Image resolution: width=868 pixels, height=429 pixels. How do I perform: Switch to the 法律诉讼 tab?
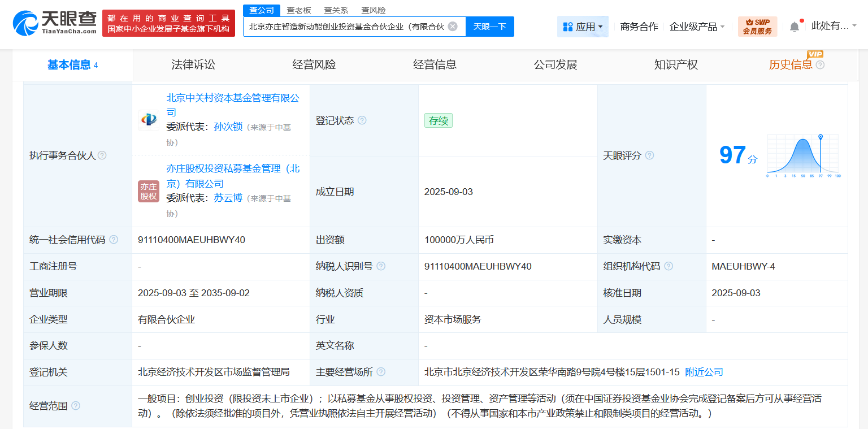coord(193,65)
